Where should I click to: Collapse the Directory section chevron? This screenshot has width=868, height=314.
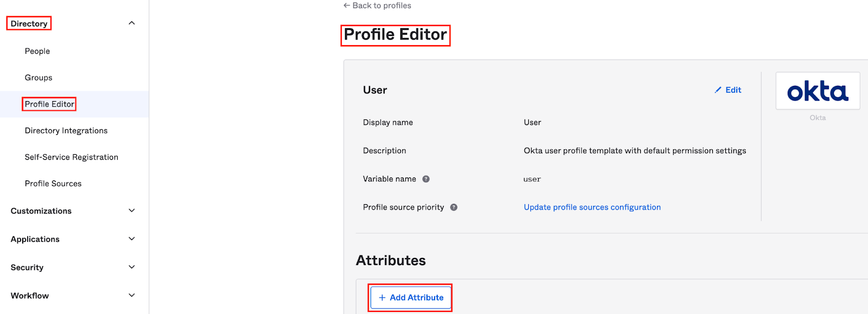[x=131, y=23]
